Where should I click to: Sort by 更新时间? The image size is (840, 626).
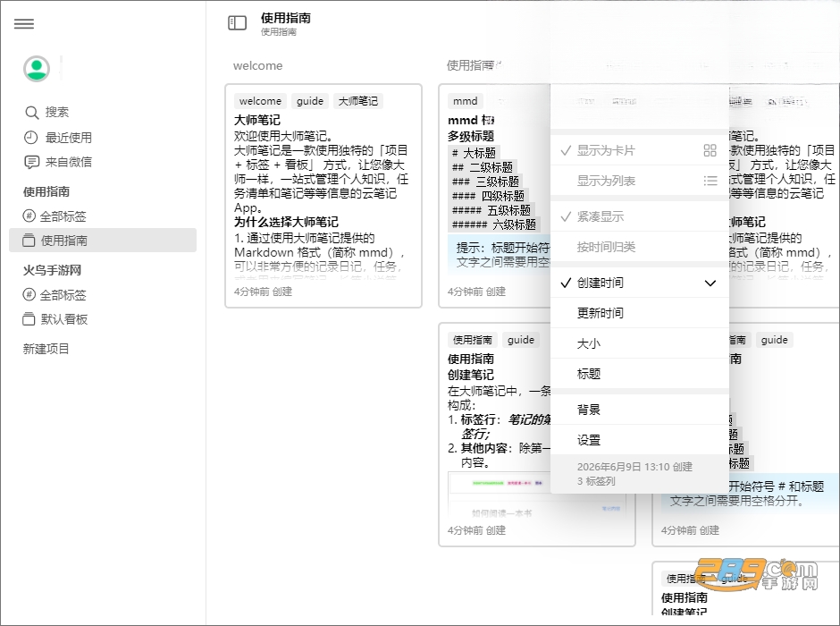pos(640,313)
